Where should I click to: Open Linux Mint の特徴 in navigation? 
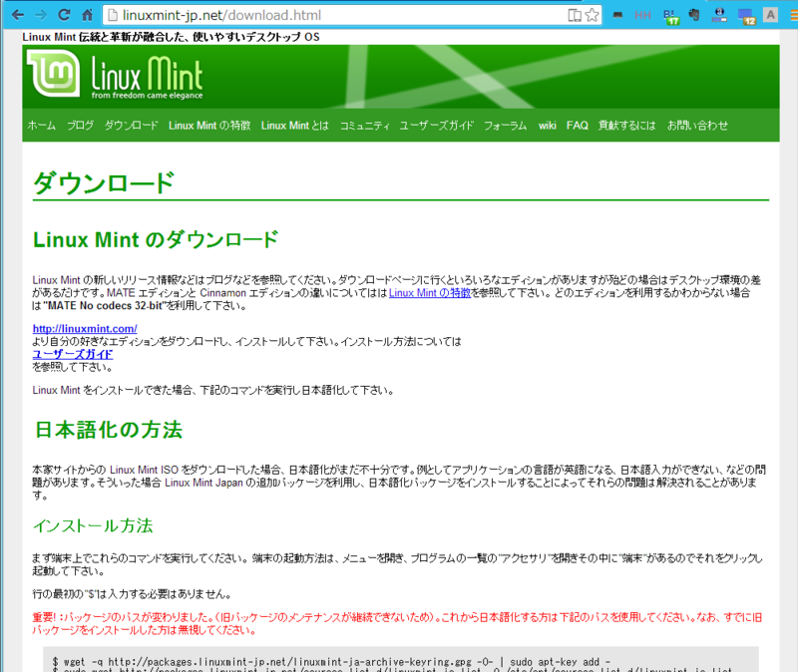pos(209,126)
